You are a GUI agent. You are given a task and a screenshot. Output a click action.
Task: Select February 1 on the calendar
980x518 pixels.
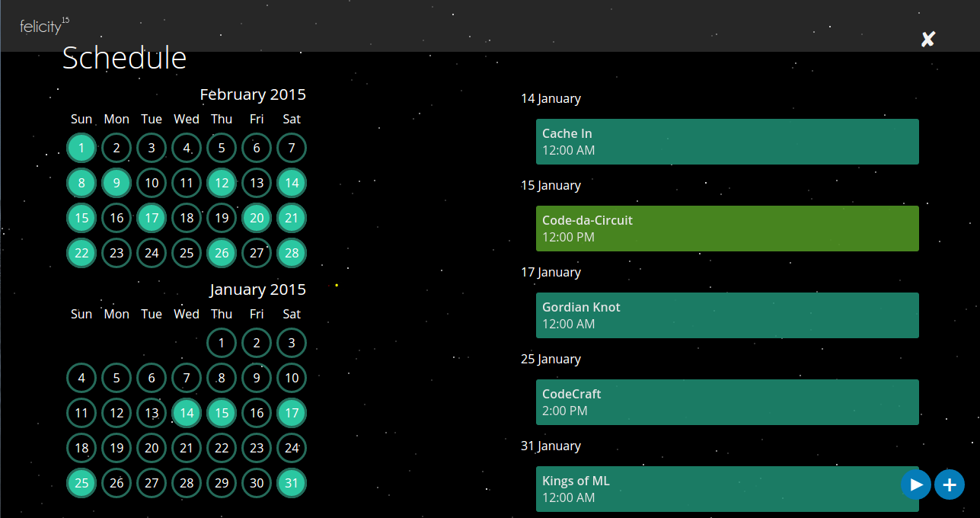pos(81,148)
